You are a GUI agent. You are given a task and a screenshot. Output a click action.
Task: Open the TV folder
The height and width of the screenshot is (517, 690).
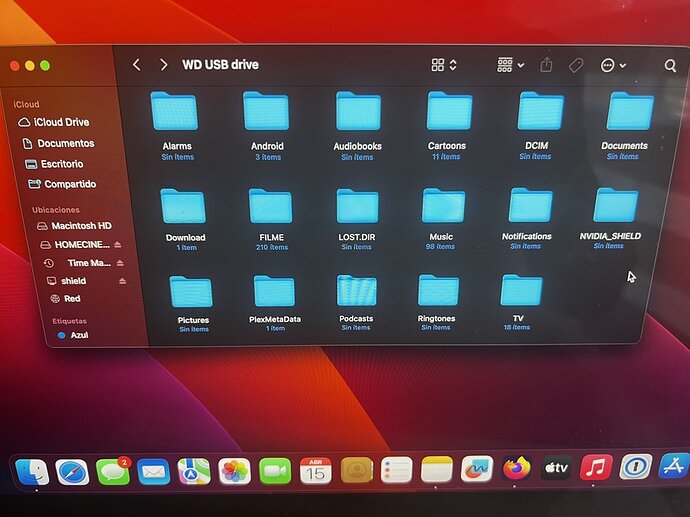(521, 290)
